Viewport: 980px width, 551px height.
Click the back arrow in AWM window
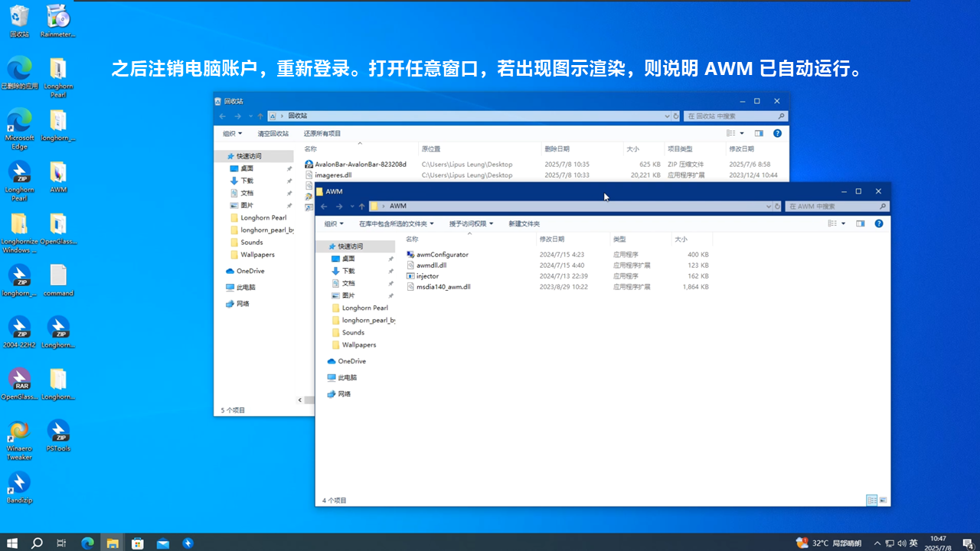coord(324,206)
